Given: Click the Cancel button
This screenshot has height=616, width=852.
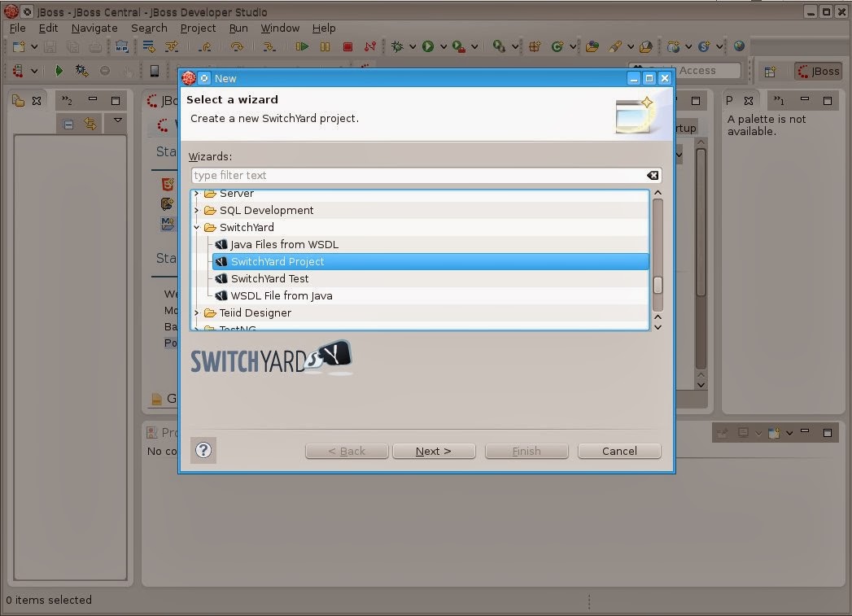Looking at the screenshot, I should tap(619, 452).
